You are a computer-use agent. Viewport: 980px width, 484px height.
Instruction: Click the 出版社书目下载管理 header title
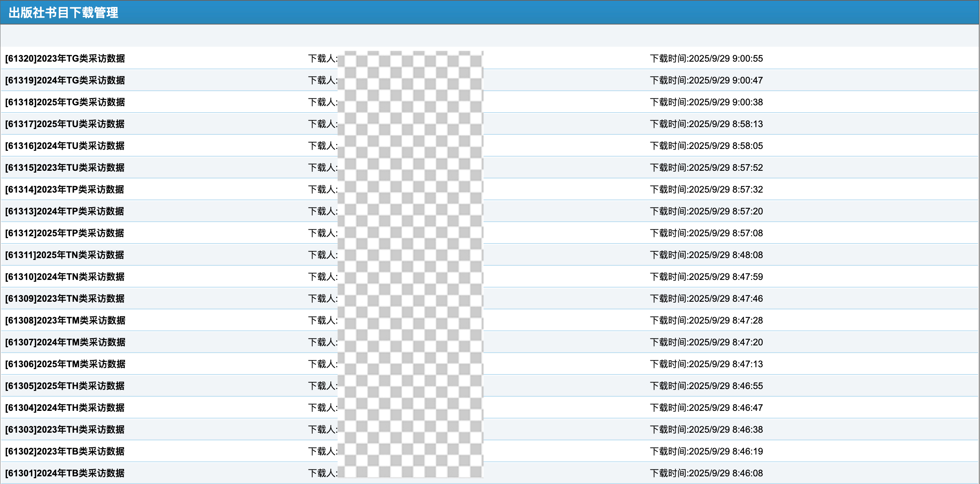[64, 13]
